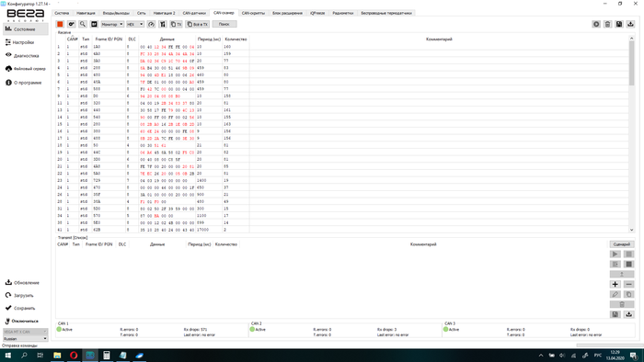Click the speedometer icon in the scanner toolbar
Screen dimensions: 644x362
pos(151,24)
